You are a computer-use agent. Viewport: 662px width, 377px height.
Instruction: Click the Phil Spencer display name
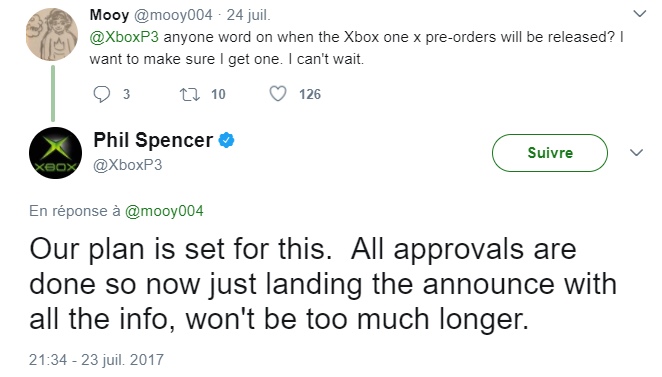[153, 140]
